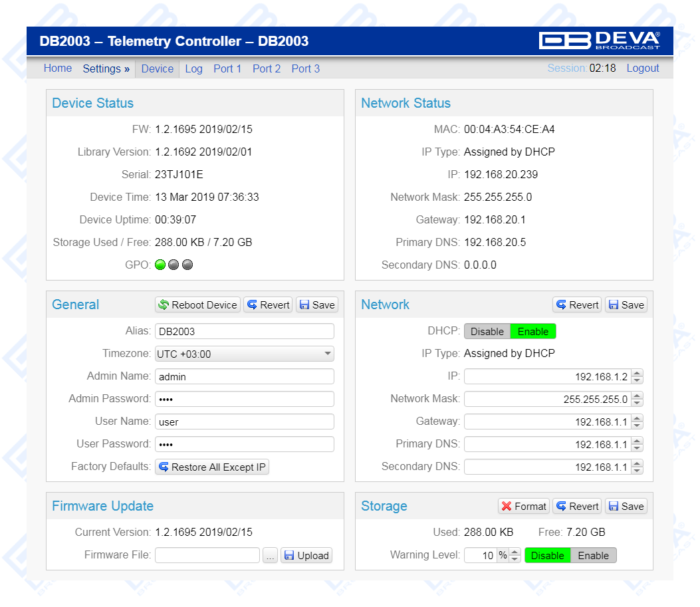Click the Reboot Device button
The width and height of the screenshot is (700, 607).
pyautogui.click(x=197, y=304)
